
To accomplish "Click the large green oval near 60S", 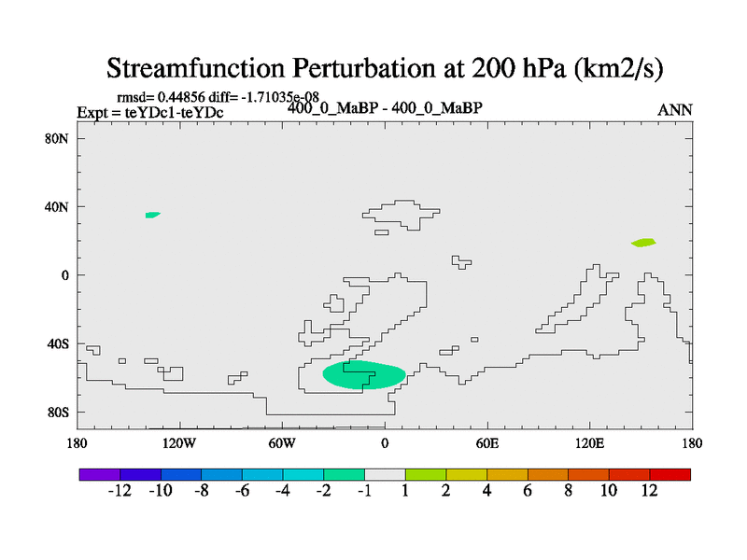I will (364, 374).
